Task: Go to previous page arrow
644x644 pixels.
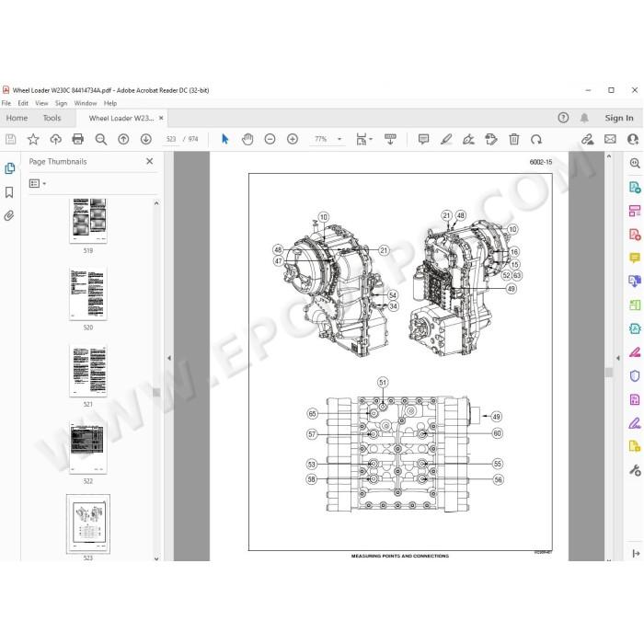Action: (123, 139)
